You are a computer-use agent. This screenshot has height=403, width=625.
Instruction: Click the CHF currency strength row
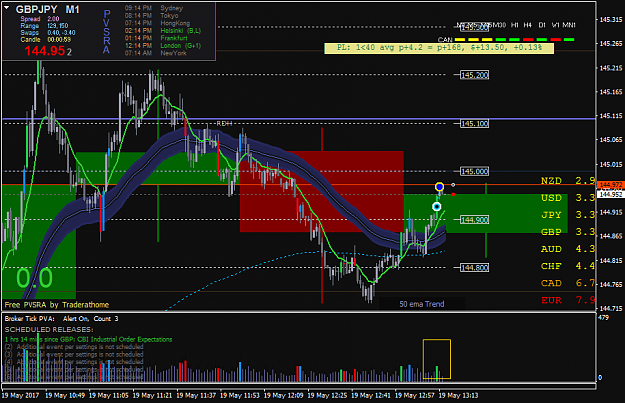point(568,266)
